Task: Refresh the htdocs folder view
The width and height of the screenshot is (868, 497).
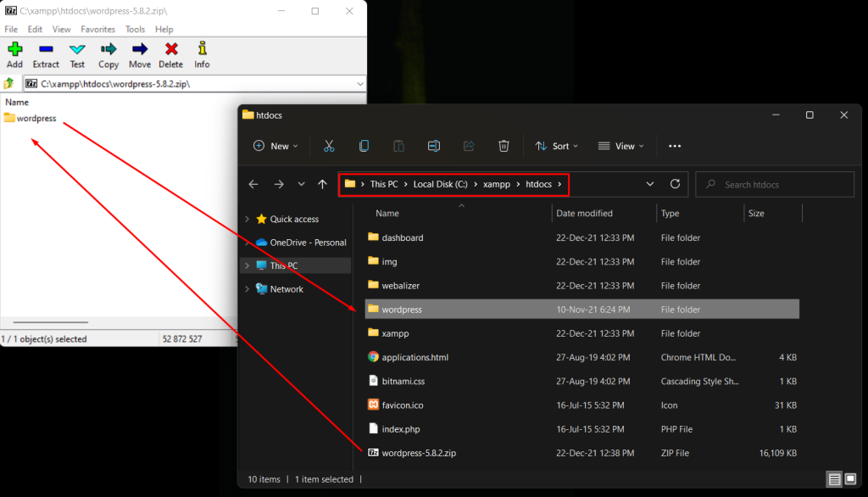Action: [675, 184]
